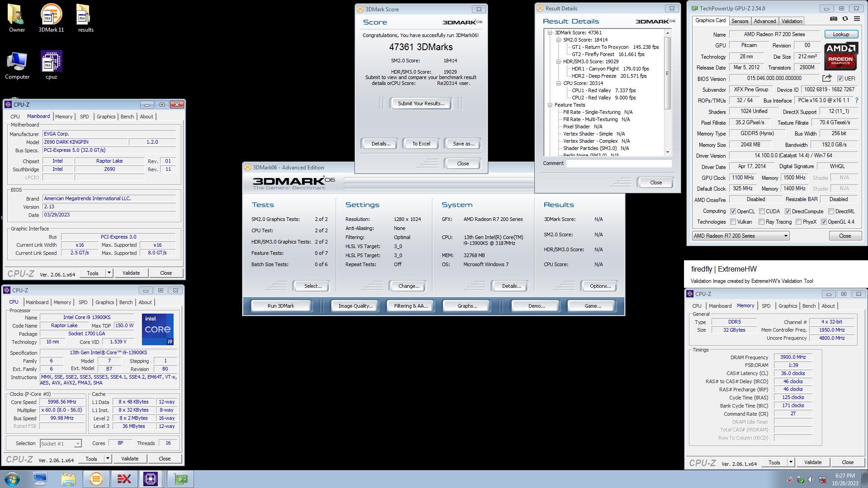
Task: Open the Computer desktop icon
Action: click(x=17, y=66)
